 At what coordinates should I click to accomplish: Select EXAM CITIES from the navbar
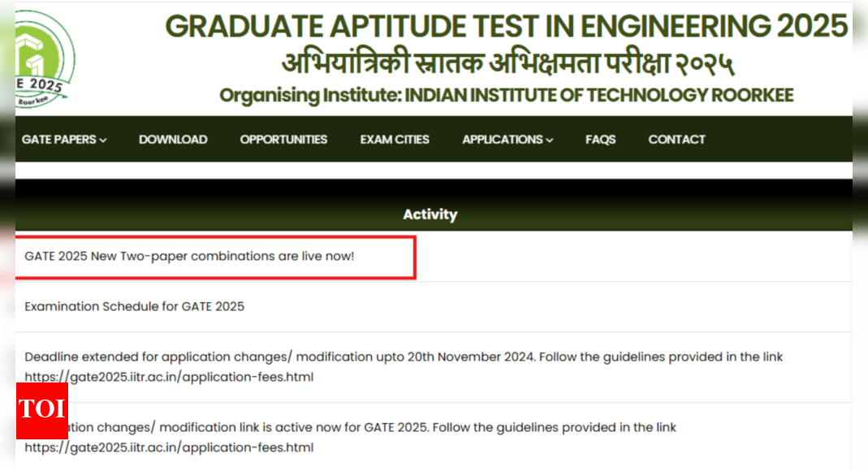click(395, 139)
